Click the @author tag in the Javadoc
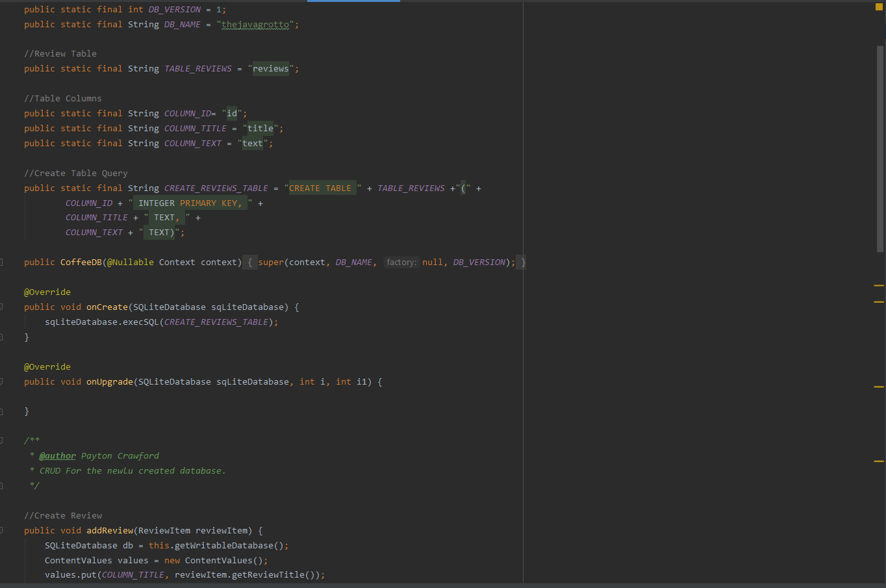 57,455
